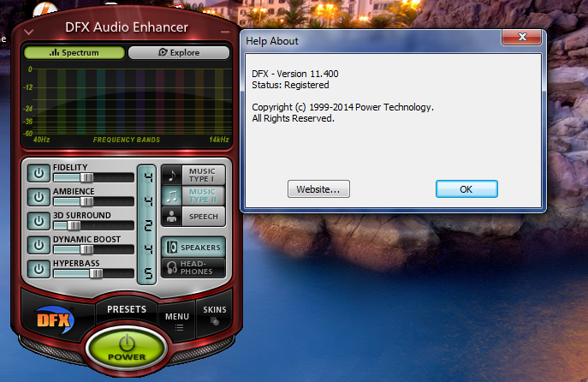This screenshot has height=382, width=588.
Task: Minimize the DFX Audio Enhancer window
Action: pyautogui.click(x=225, y=32)
